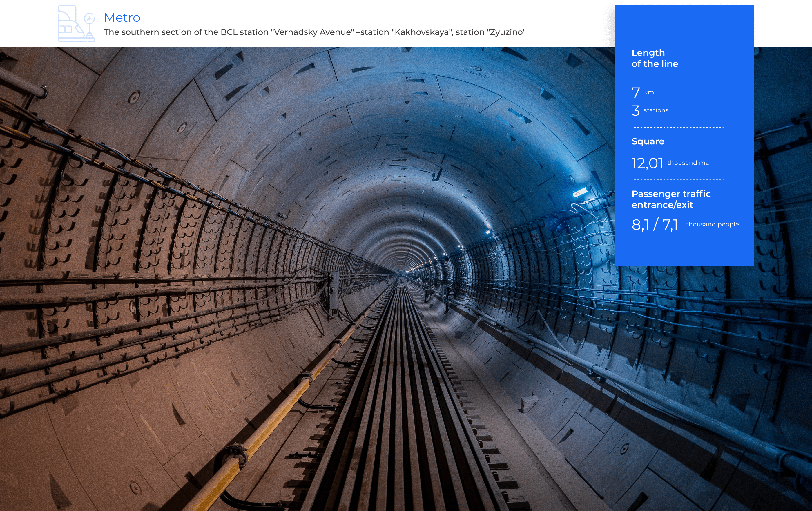Click the tunnel vanishing point in photo
Screen dimensions: 812x511
pyautogui.click(x=400, y=272)
